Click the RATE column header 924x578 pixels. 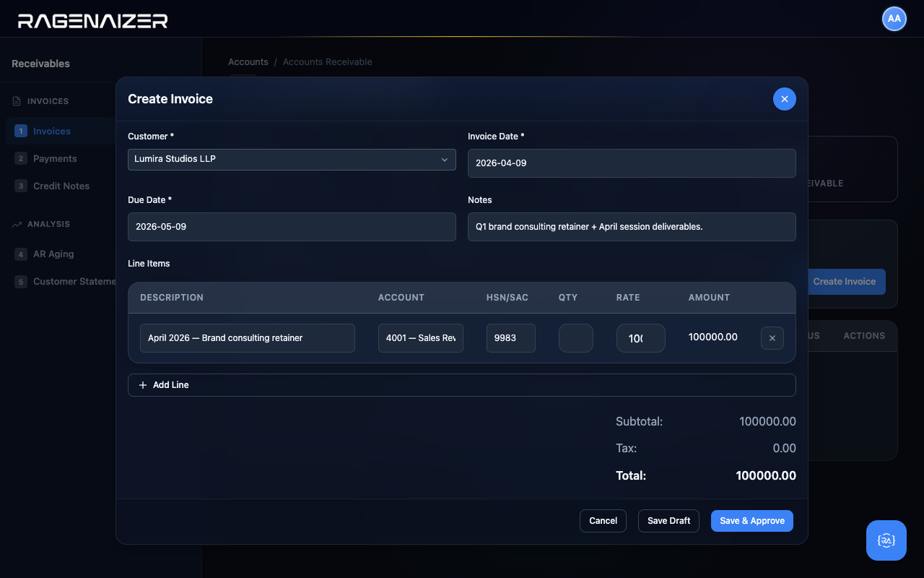(x=628, y=298)
